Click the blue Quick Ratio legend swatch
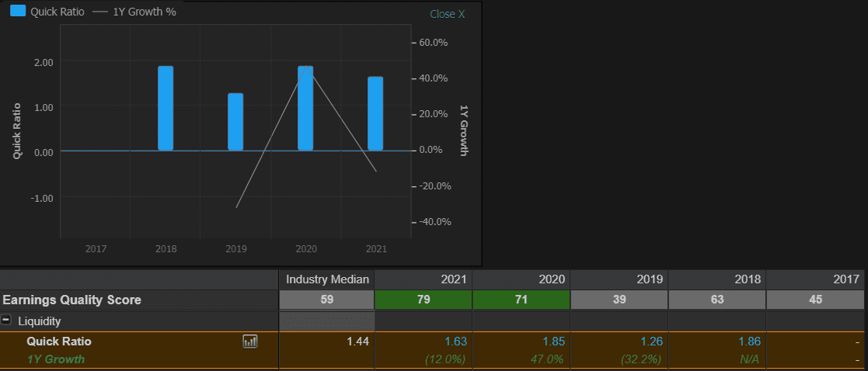This screenshot has height=371, width=868. pyautogui.click(x=18, y=12)
